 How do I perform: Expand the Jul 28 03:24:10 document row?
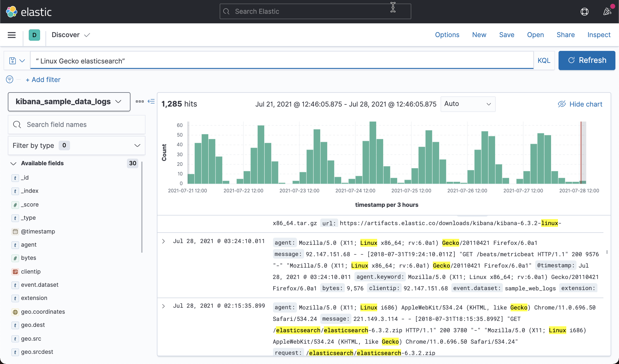[x=163, y=241]
